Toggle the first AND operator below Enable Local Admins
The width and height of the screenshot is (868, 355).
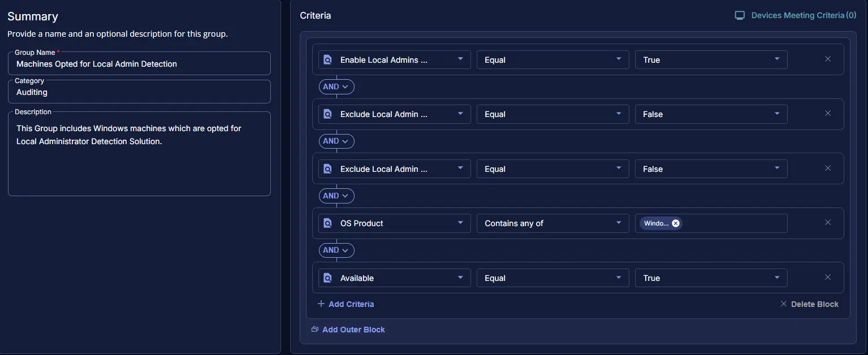[x=336, y=86]
